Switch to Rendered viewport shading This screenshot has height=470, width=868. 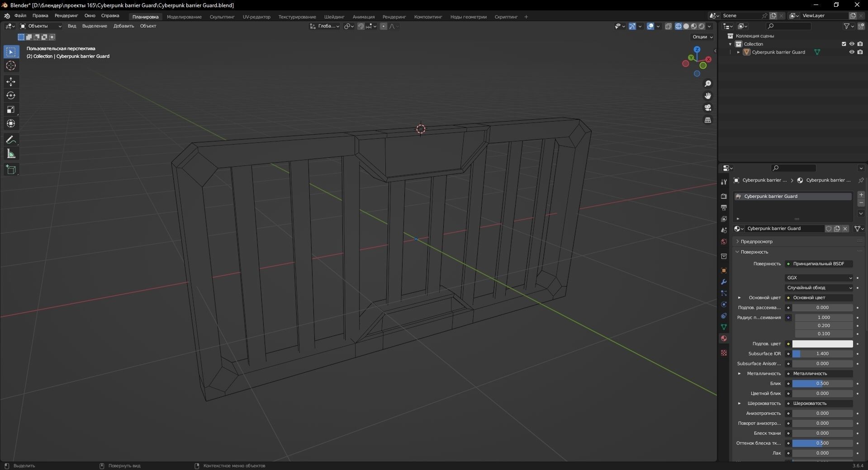[x=702, y=26]
